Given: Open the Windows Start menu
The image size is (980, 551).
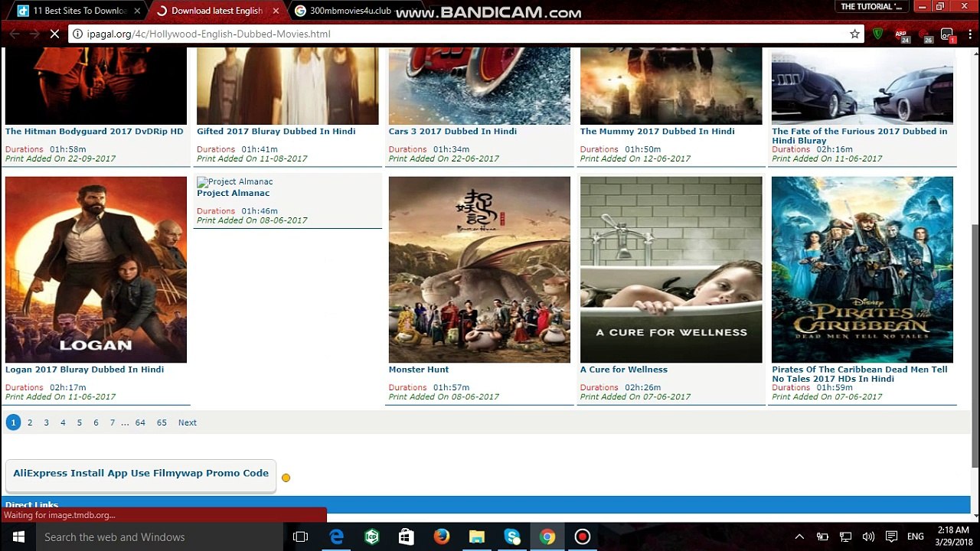Looking at the screenshot, I should [18, 536].
